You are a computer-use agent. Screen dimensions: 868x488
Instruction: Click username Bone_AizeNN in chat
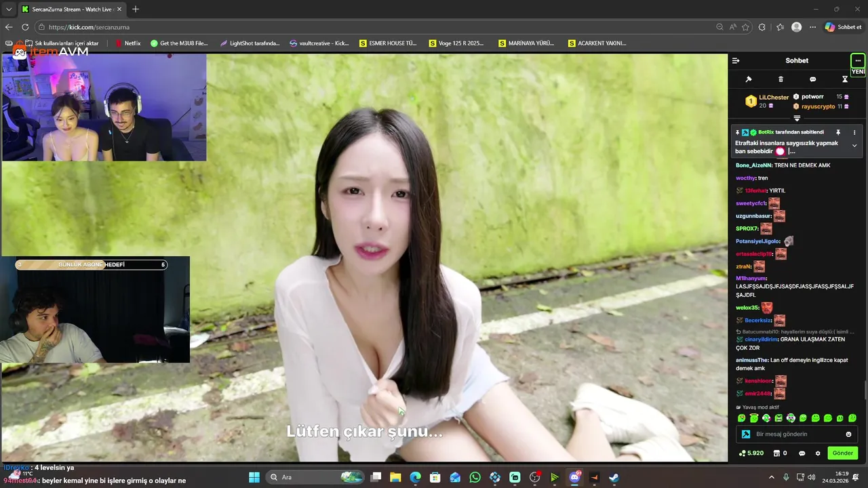click(754, 165)
